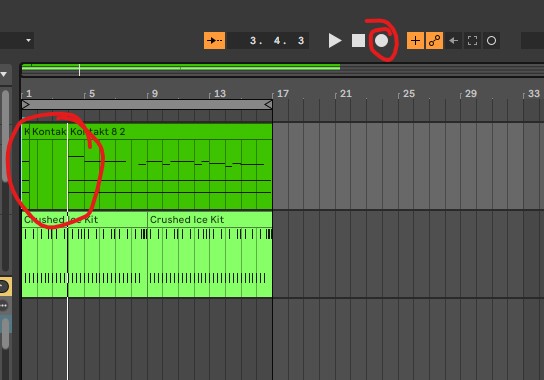Click bar 21 on the beat ruler
The image size is (544, 380).
click(x=346, y=94)
